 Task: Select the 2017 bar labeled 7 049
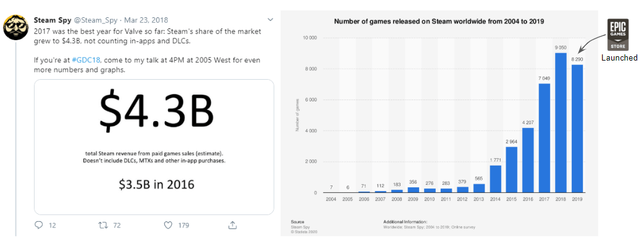pyautogui.click(x=544, y=138)
